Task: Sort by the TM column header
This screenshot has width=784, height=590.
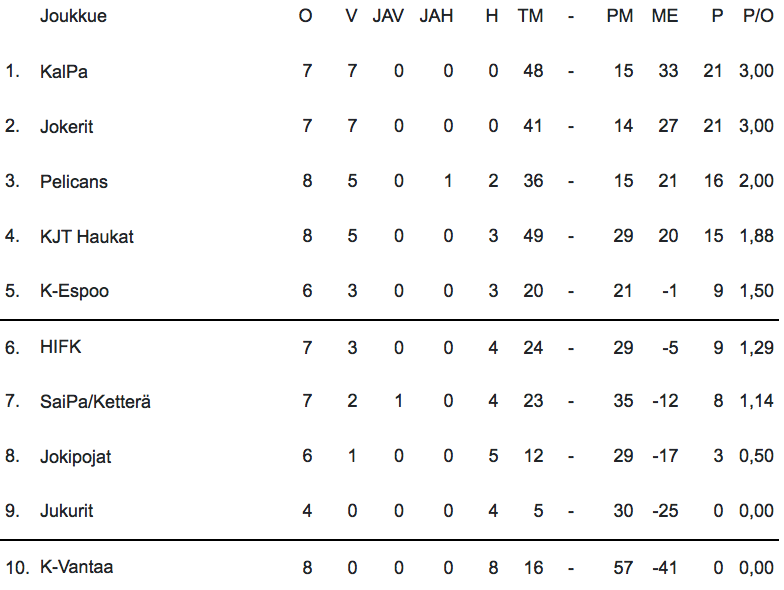Action: [530, 16]
